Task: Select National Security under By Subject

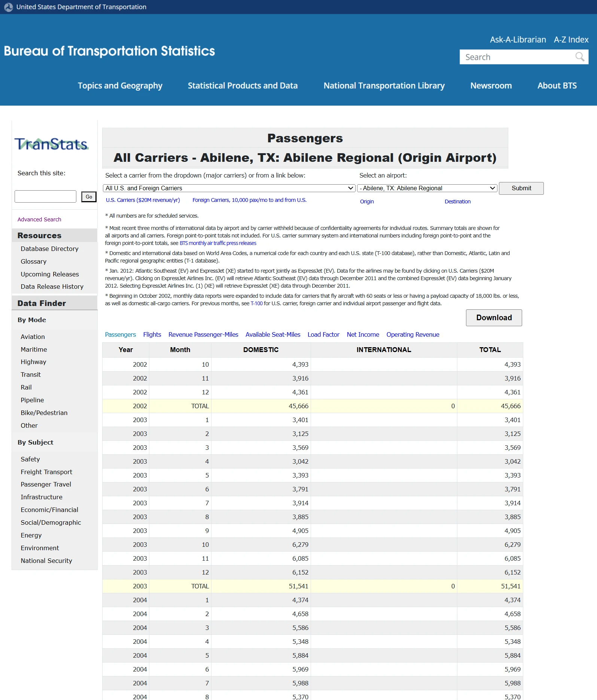Action: pos(46,561)
